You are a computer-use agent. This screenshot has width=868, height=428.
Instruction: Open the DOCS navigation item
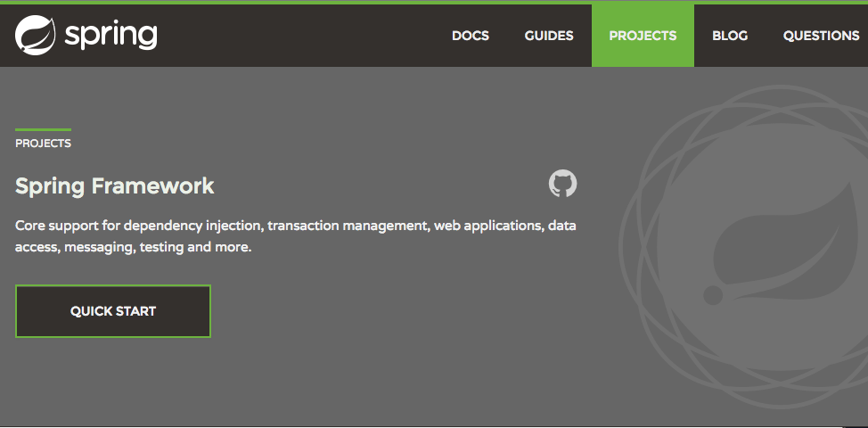pyautogui.click(x=471, y=36)
